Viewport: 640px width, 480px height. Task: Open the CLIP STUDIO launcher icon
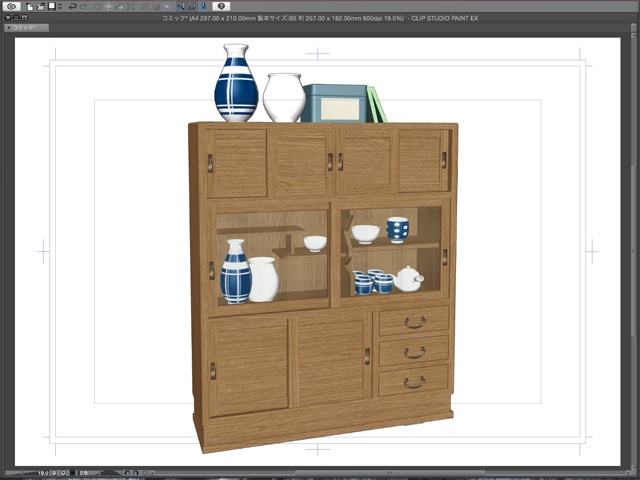11,6
